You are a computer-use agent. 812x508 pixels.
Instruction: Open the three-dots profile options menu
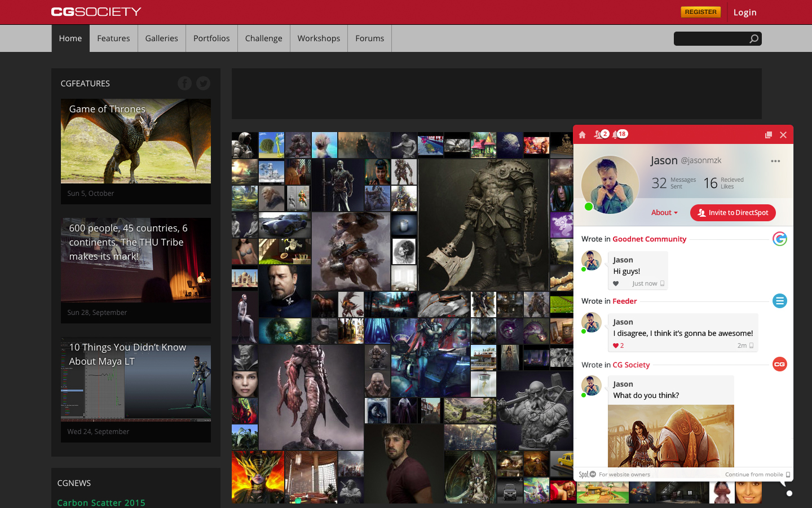[775, 161]
